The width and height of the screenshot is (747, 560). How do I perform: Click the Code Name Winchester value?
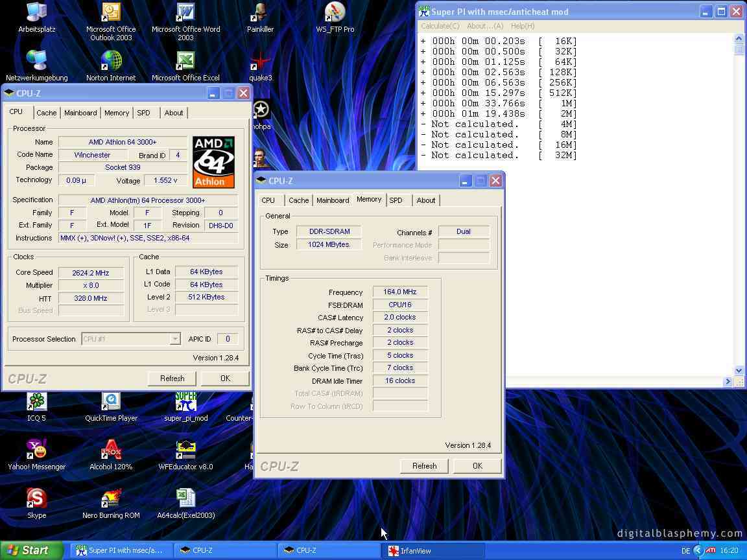click(x=93, y=155)
